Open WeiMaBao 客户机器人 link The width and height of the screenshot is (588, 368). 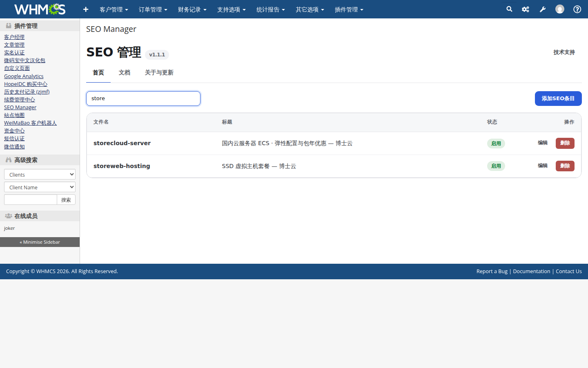coord(30,123)
